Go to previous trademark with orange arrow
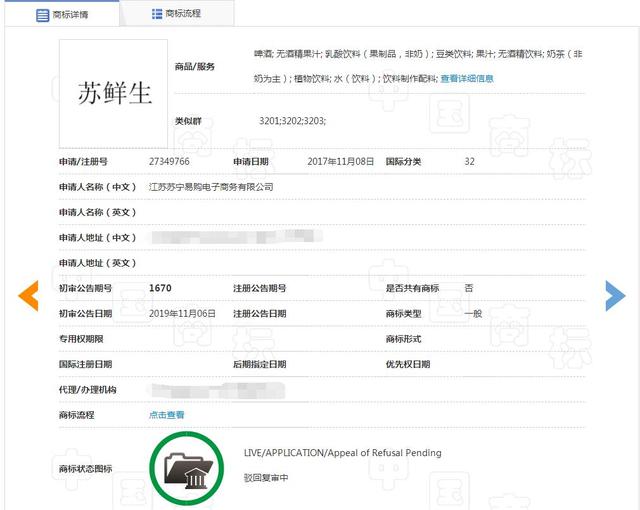Screen dimensions: 640x510 [29, 295]
